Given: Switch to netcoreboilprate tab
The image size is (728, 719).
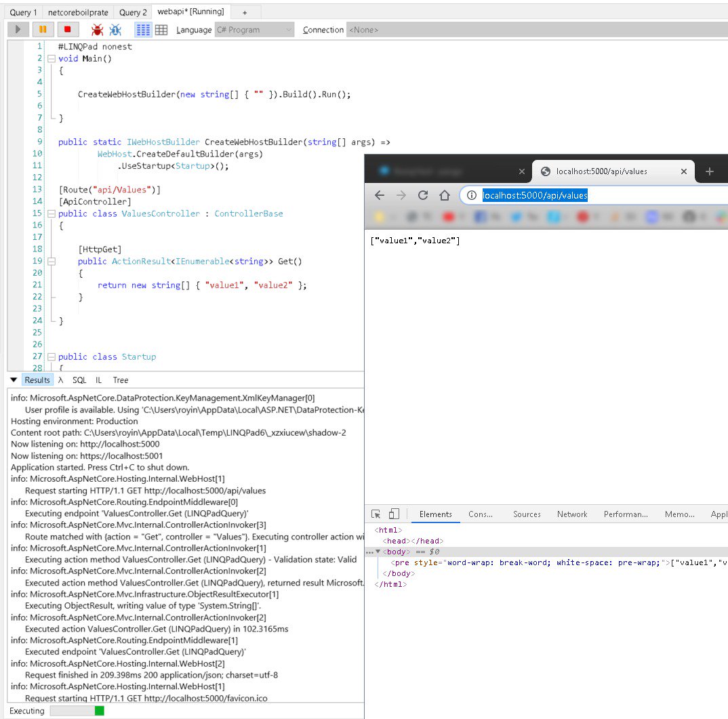Looking at the screenshot, I should [78, 12].
